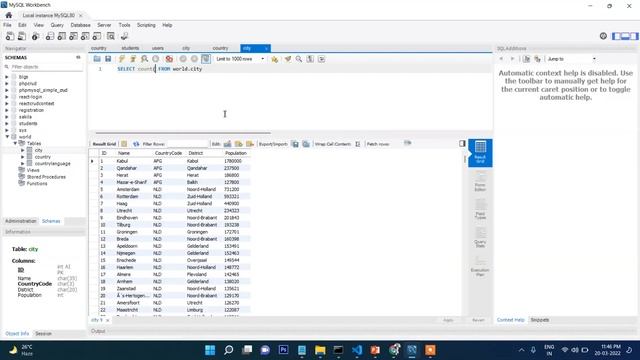Expand the sakila schema

pos(7,117)
